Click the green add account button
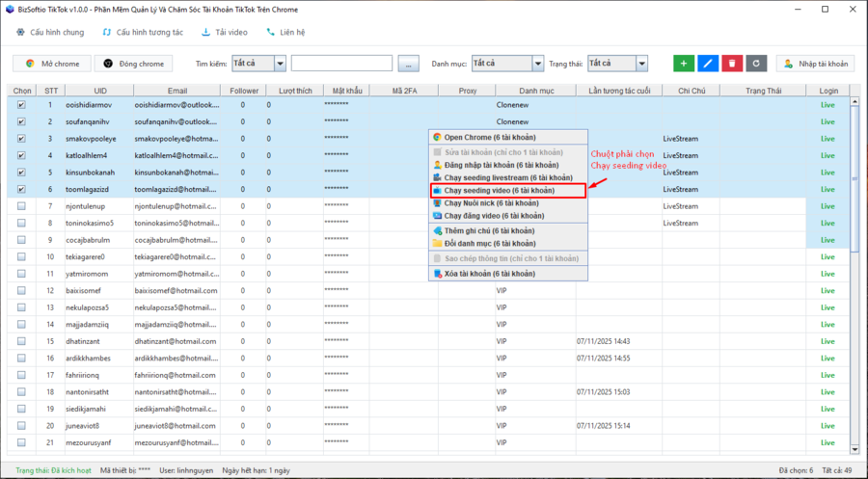 (x=684, y=64)
